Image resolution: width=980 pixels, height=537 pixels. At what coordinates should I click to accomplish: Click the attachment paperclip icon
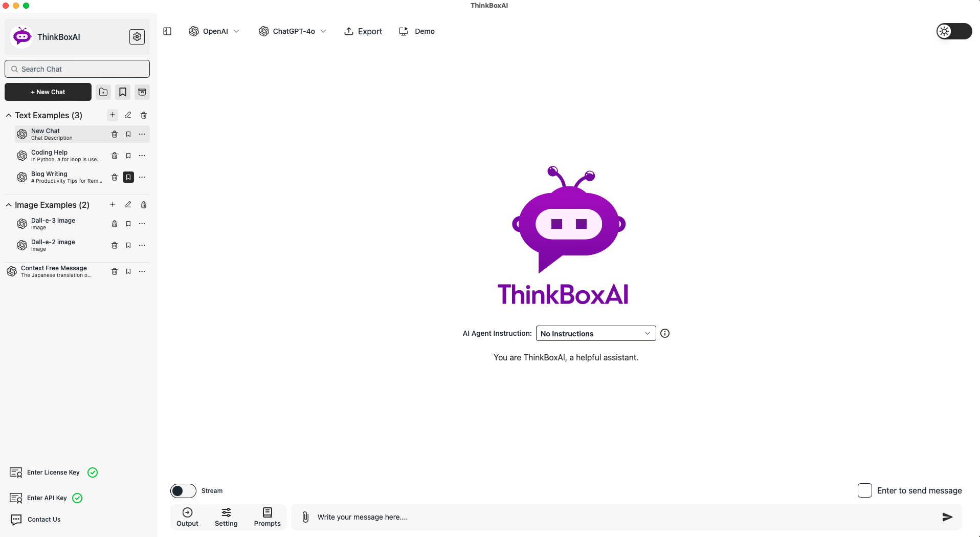click(305, 517)
